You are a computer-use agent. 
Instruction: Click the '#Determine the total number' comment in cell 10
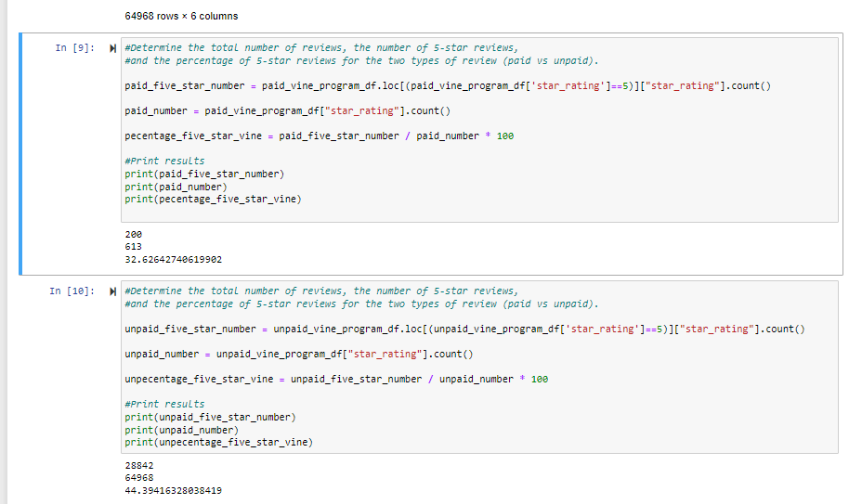pyautogui.click(x=321, y=291)
